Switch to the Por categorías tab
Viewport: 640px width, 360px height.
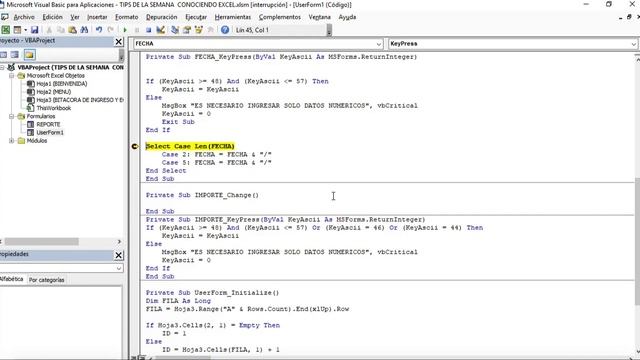(x=47, y=280)
